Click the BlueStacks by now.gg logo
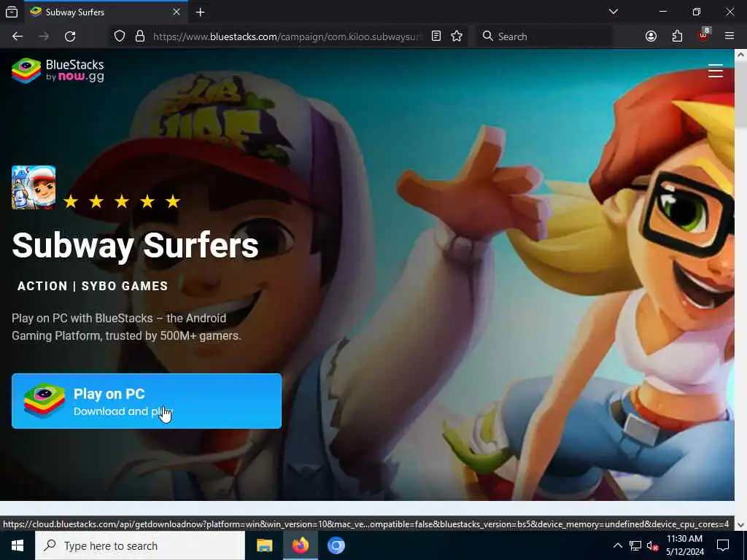Viewport: 747px width, 560px height. pos(58,71)
